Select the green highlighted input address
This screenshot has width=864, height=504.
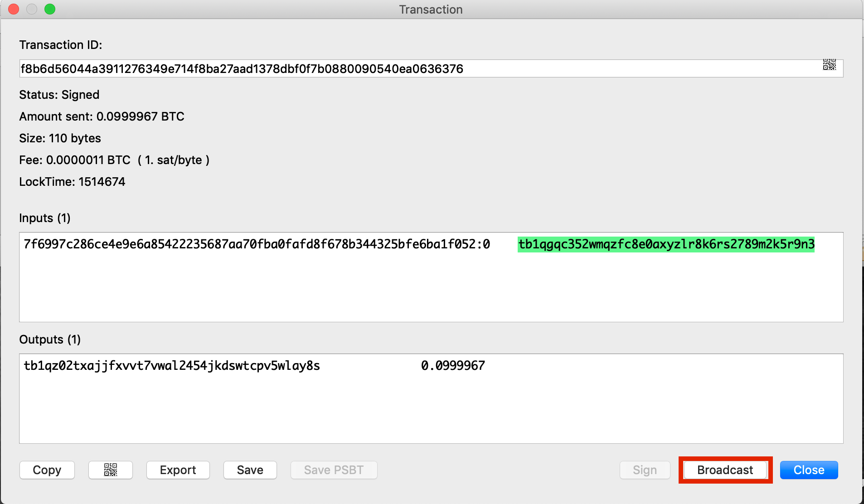pyautogui.click(x=666, y=244)
